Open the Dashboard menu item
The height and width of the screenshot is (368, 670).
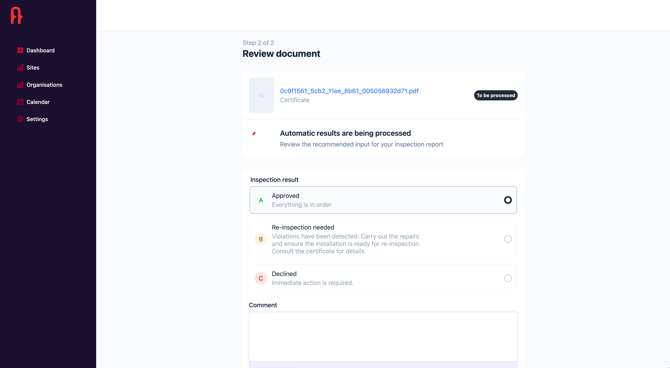pos(41,50)
